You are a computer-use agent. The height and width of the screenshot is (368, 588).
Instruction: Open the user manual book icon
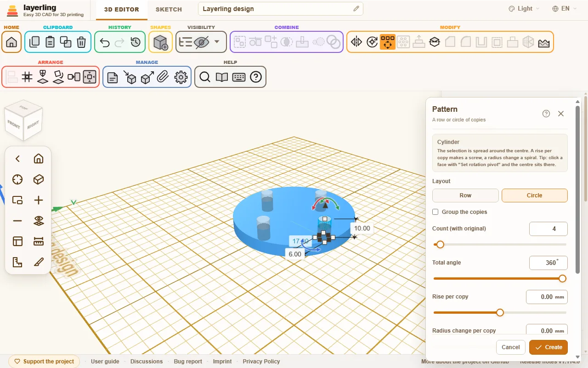(222, 77)
